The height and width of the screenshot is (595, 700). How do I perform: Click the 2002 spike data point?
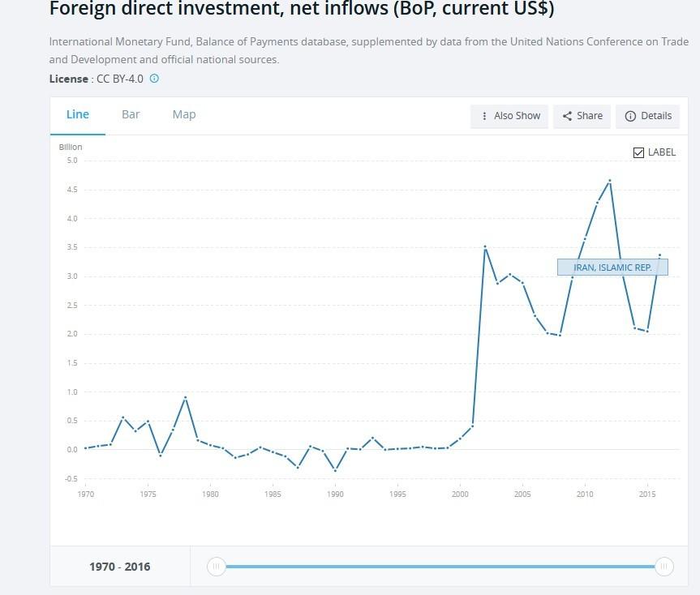pyautogui.click(x=484, y=246)
